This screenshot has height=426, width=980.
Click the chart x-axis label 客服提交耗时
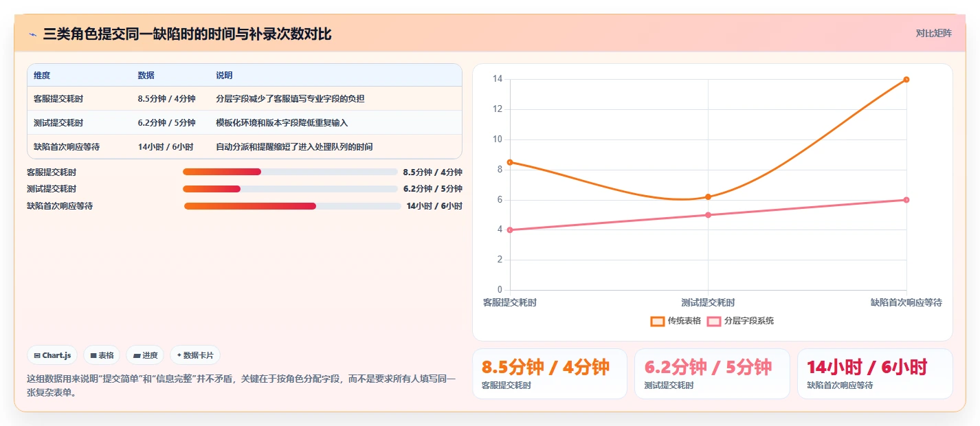pyautogui.click(x=509, y=302)
